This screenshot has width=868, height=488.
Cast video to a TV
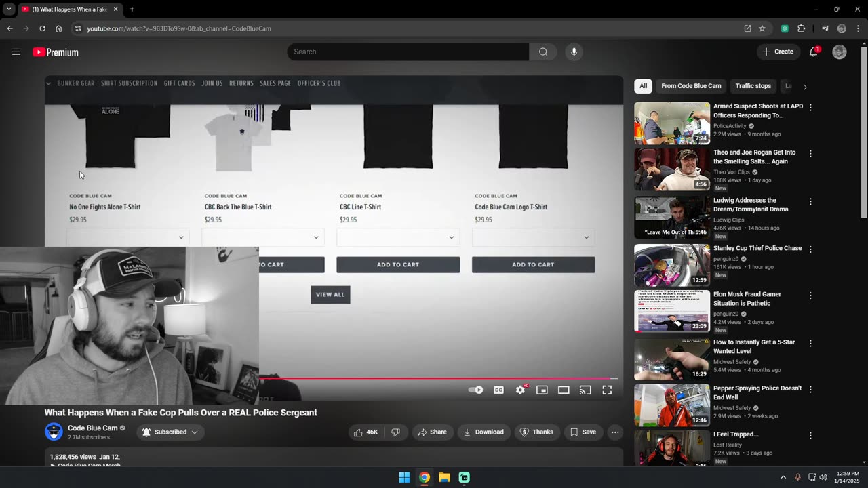click(x=585, y=390)
